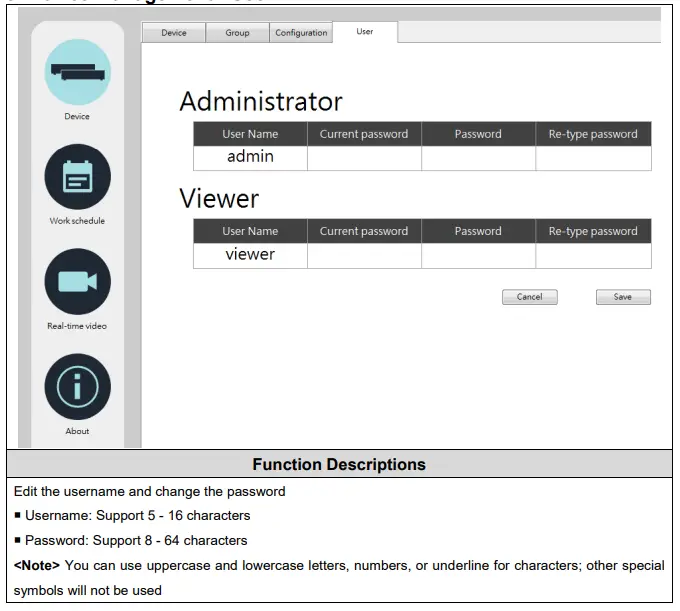The width and height of the screenshot is (680, 611).
Task: Click the Device label under sidebar icon
Action: click(x=77, y=116)
